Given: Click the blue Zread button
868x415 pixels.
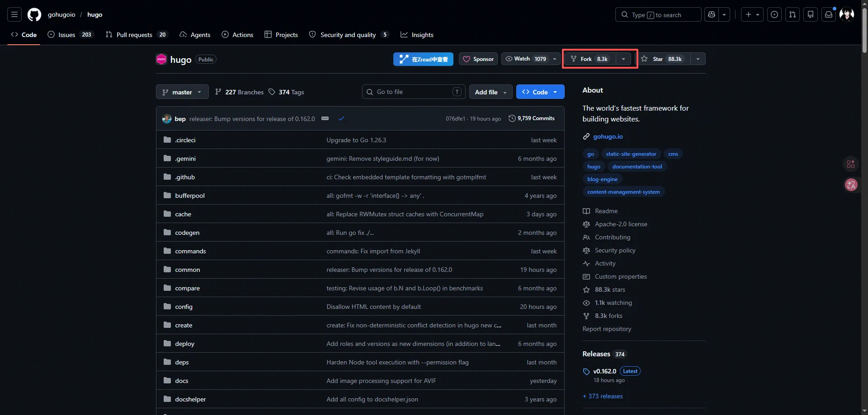Looking at the screenshot, I should click(423, 59).
